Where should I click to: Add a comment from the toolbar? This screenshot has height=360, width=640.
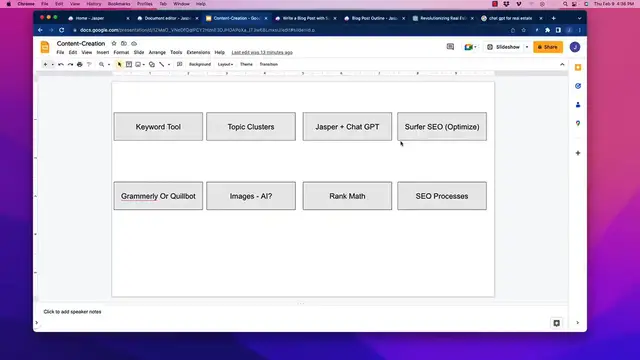click(180, 64)
